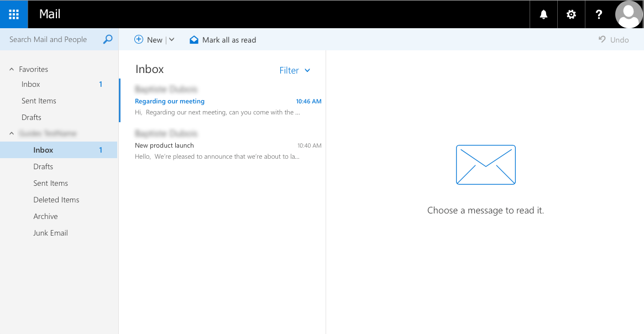The image size is (644, 334).
Task: Click the New message plus icon
Action: [x=139, y=40]
